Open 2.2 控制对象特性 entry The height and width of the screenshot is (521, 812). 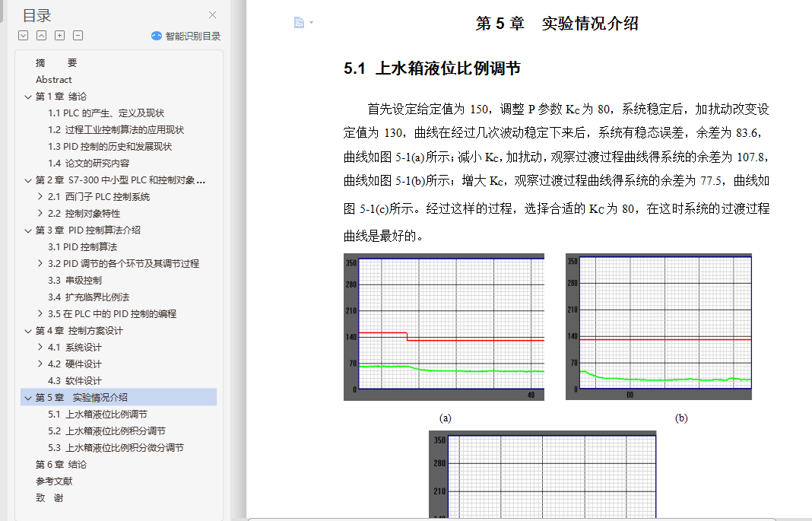pyautogui.click(x=84, y=214)
